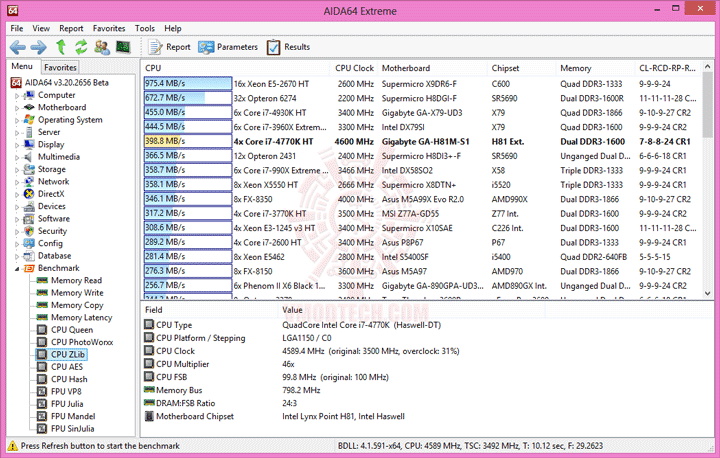This screenshot has height=458, width=720.
Task: Click the 975.4 MB/s result bar
Action: 188,84
